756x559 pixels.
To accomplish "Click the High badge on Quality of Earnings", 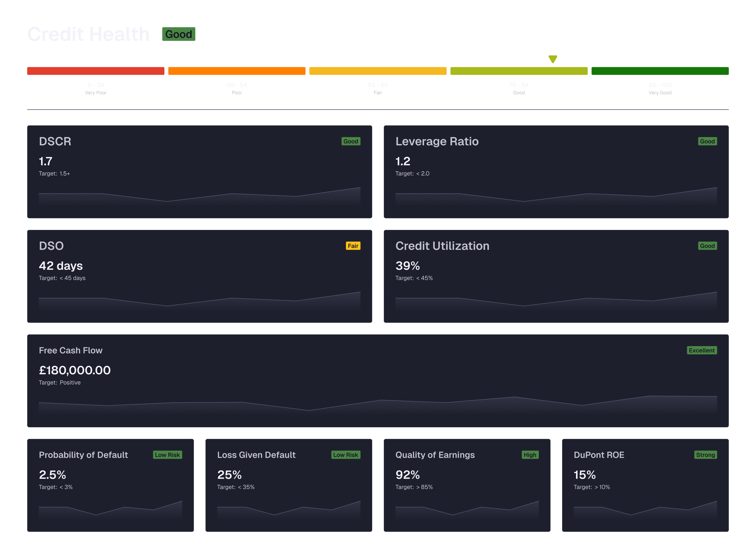I will coord(530,455).
